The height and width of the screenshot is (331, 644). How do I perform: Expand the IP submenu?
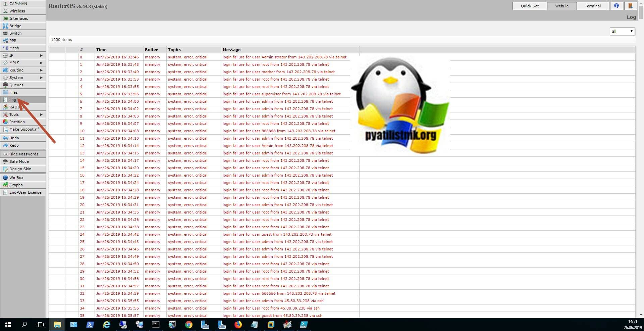41,55
